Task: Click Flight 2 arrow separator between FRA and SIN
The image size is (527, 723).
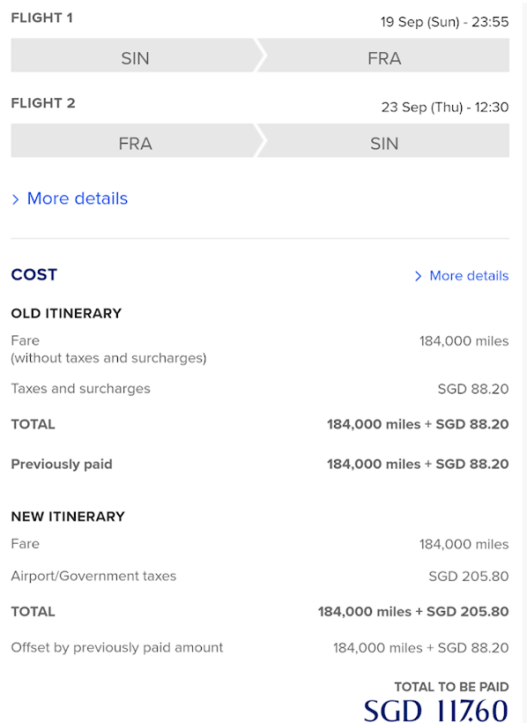Action: coord(261,141)
